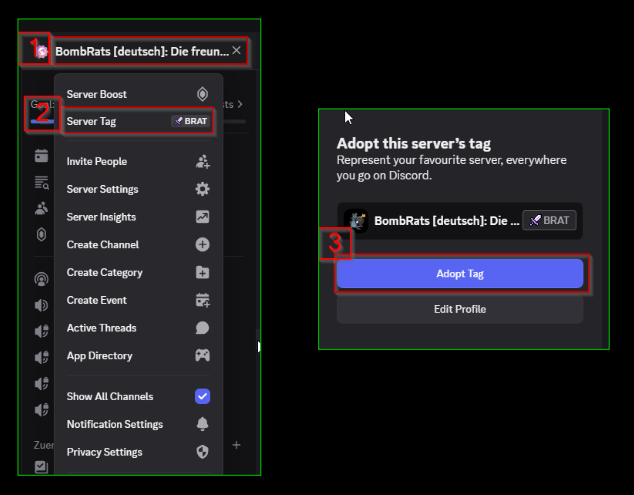634x495 pixels.
Task: Click the BRAT tag badge in the dialog
Action: click(x=549, y=220)
